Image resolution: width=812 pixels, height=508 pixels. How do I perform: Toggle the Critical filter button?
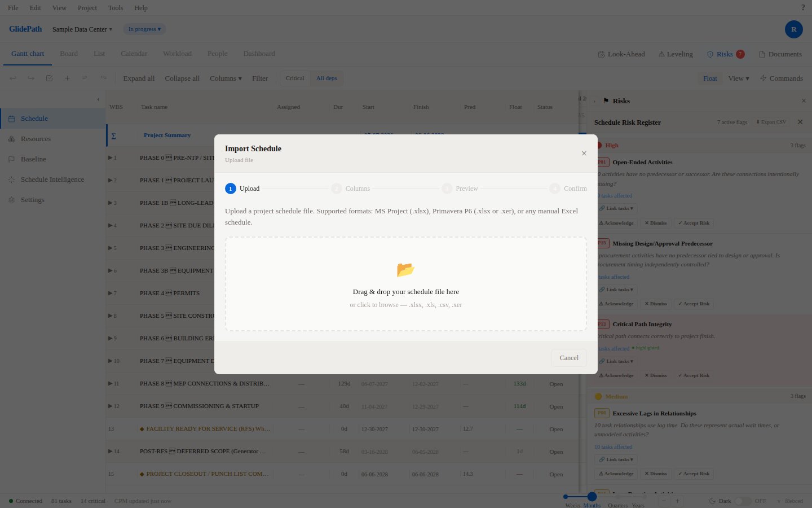tap(295, 78)
